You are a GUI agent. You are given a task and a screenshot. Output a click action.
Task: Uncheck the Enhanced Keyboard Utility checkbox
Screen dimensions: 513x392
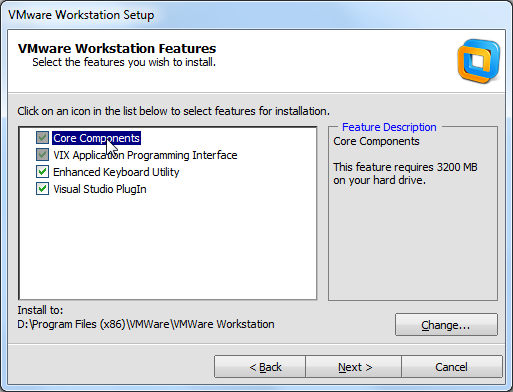pos(42,172)
